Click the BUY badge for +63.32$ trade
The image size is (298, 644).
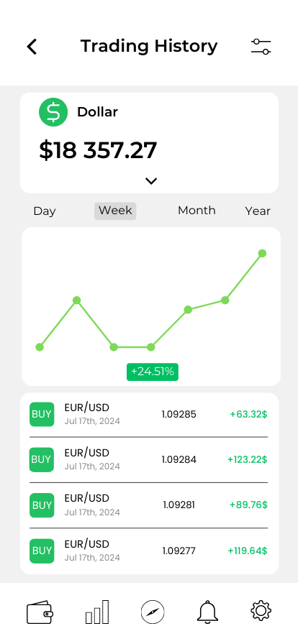coord(42,414)
